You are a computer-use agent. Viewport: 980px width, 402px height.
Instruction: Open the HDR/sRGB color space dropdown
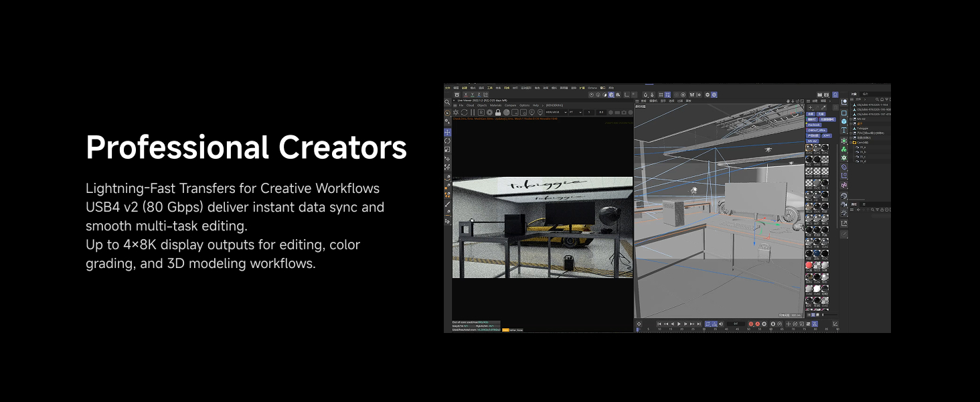[x=556, y=113]
